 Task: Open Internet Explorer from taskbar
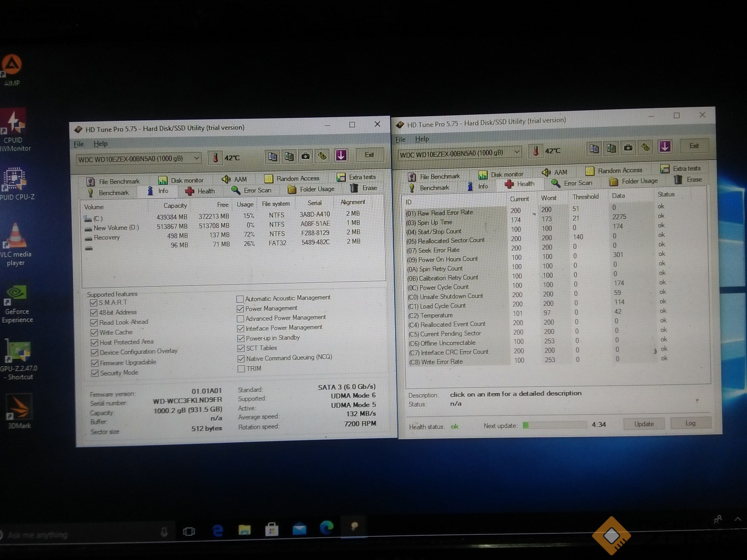pos(218,531)
